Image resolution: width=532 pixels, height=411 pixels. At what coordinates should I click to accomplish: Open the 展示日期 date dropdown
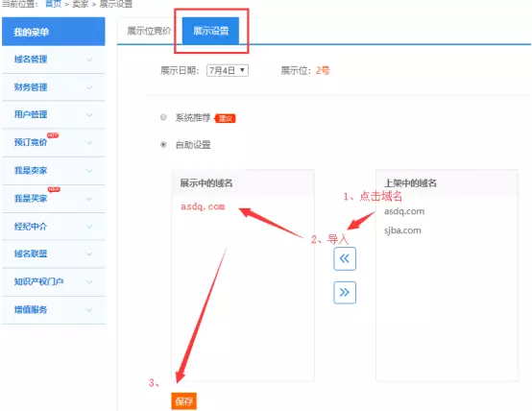(228, 71)
